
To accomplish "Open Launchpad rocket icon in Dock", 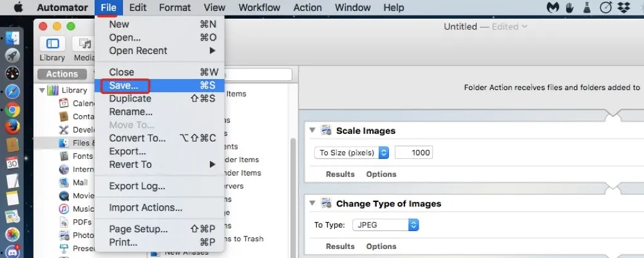I will point(12,56).
